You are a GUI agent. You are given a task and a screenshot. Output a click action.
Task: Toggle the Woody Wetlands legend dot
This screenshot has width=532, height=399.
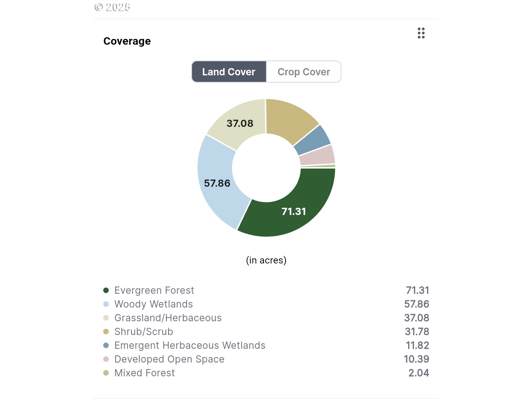106,304
